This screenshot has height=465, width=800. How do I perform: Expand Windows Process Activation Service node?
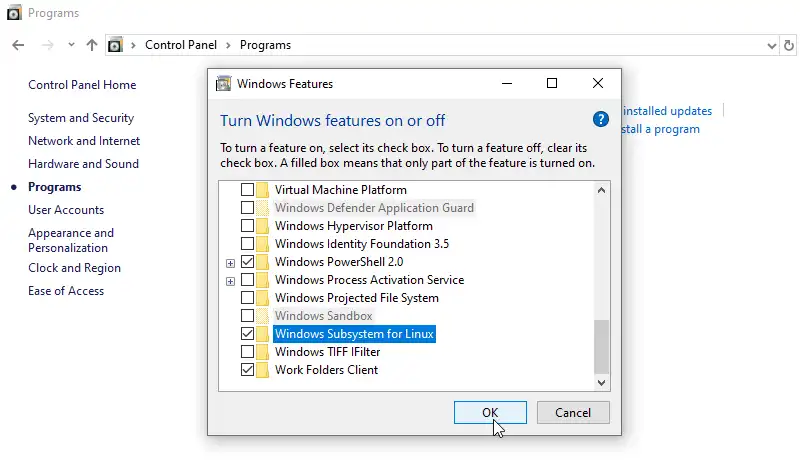(x=231, y=281)
